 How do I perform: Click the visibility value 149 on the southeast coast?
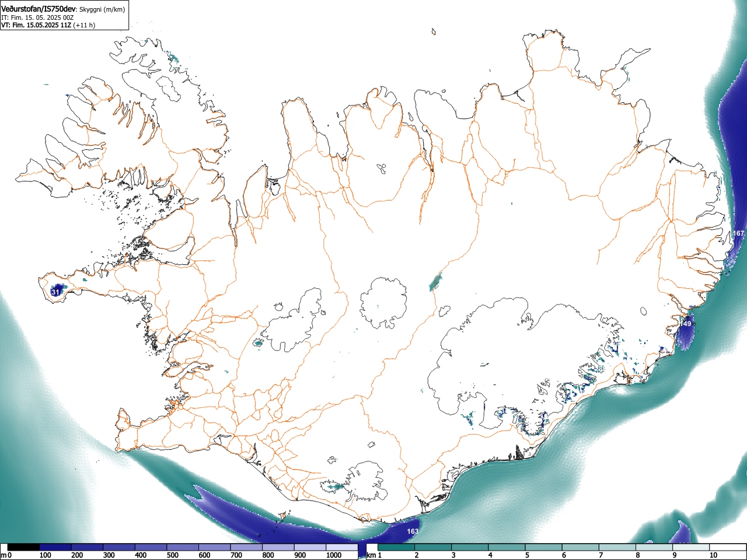click(686, 324)
